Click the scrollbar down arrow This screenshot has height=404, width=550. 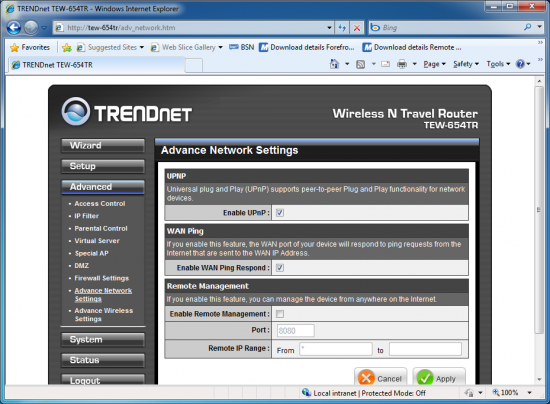(x=539, y=380)
